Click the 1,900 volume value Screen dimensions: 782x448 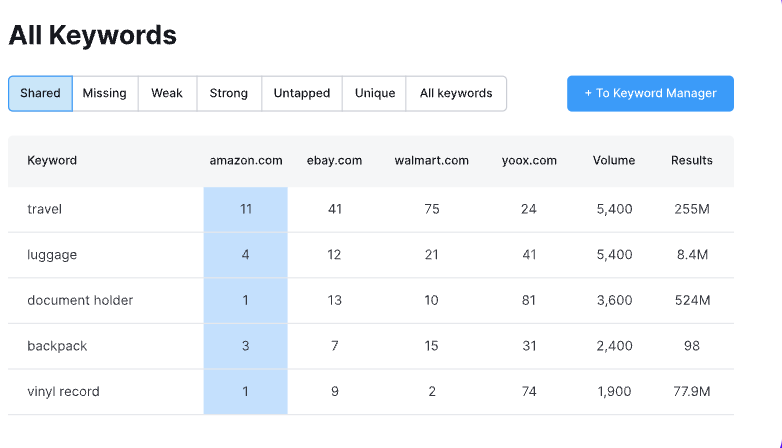614,392
